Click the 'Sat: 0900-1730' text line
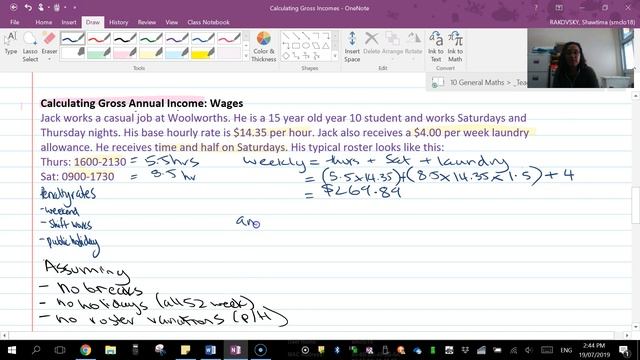The height and width of the screenshot is (360, 640). coord(77,177)
